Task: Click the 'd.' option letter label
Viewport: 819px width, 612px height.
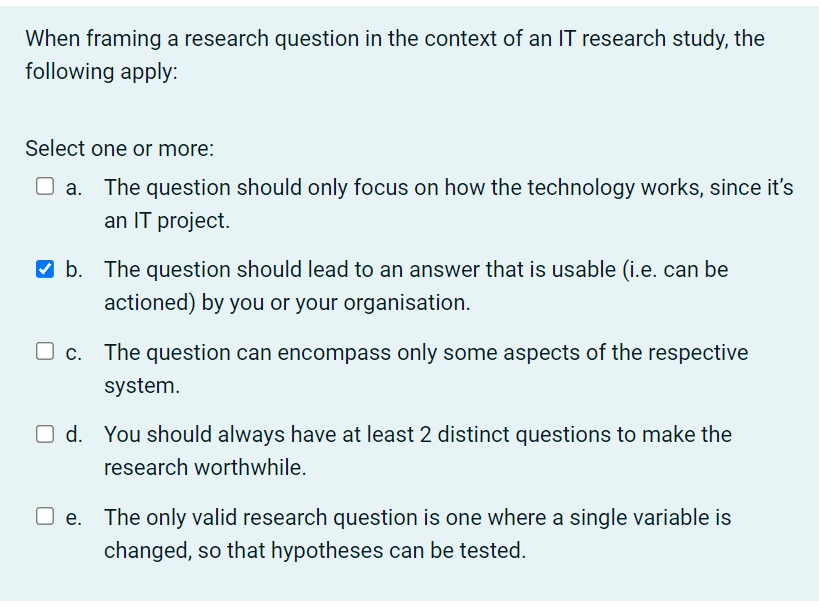Action: (74, 434)
